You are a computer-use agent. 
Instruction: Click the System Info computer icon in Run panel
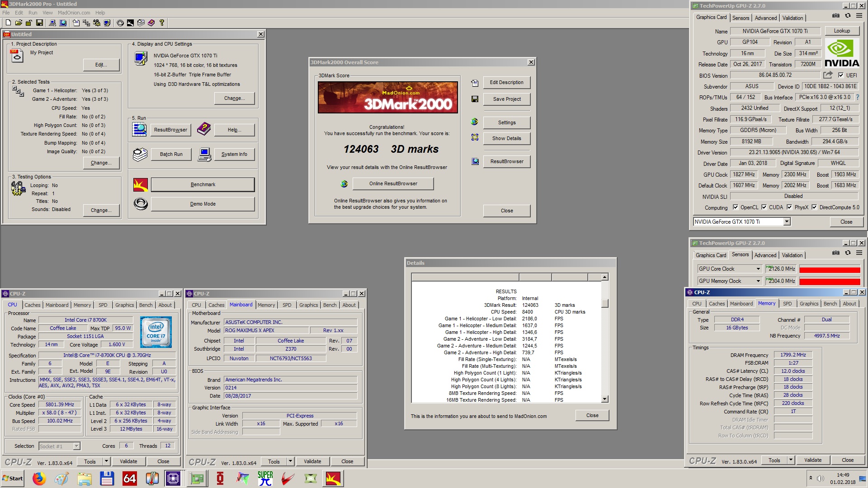click(204, 154)
